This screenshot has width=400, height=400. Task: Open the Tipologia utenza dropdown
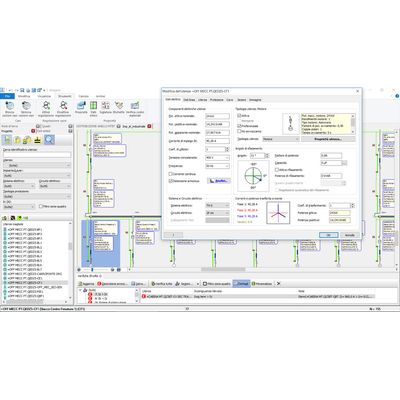[281, 139]
